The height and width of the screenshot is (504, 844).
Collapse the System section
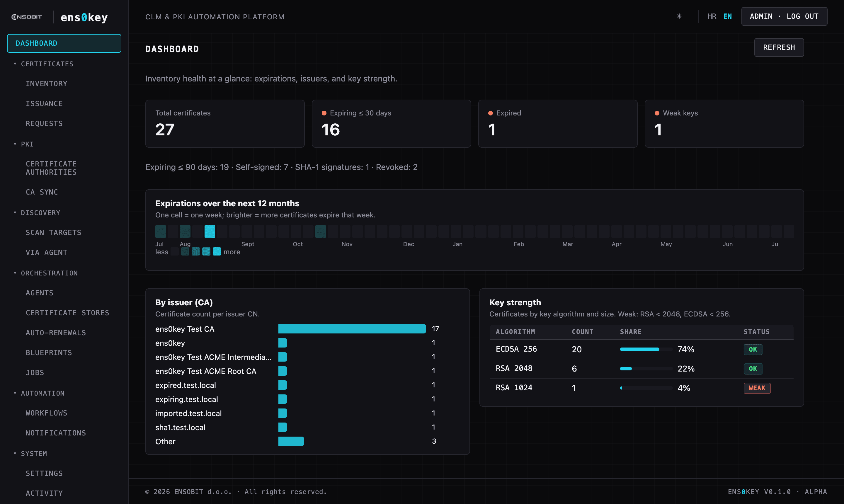pyautogui.click(x=30, y=453)
